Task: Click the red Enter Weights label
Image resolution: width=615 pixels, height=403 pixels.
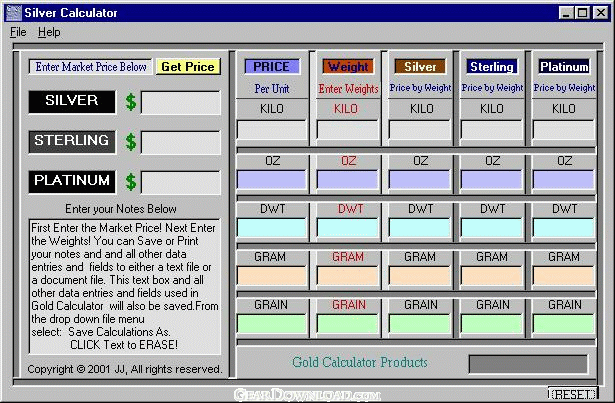Action: 348,89
